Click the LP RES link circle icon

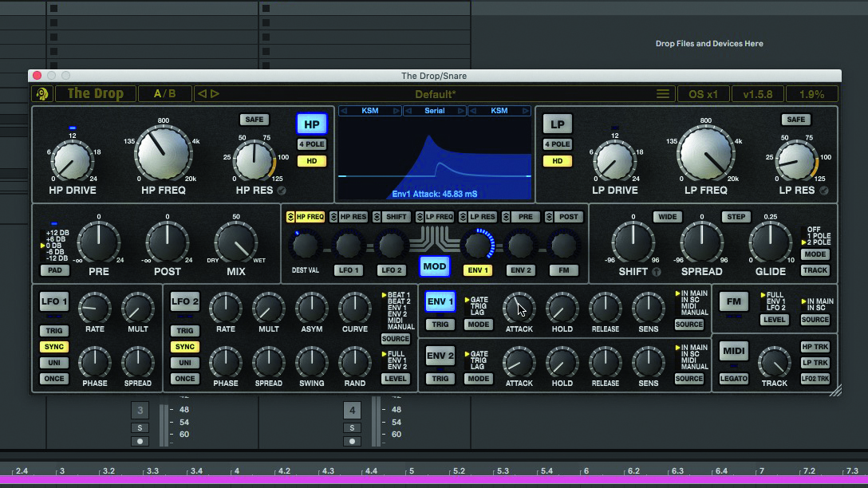pos(823,191)
